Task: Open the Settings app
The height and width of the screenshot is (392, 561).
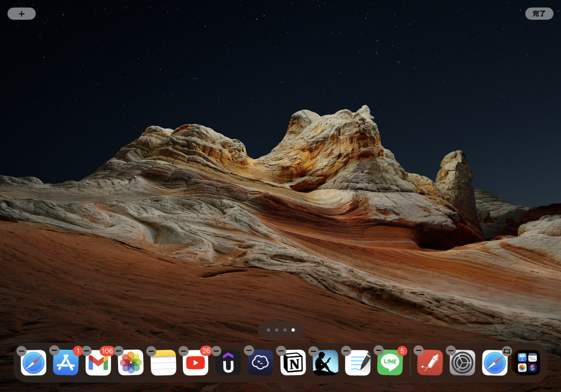Action: [x=462, y=363]
